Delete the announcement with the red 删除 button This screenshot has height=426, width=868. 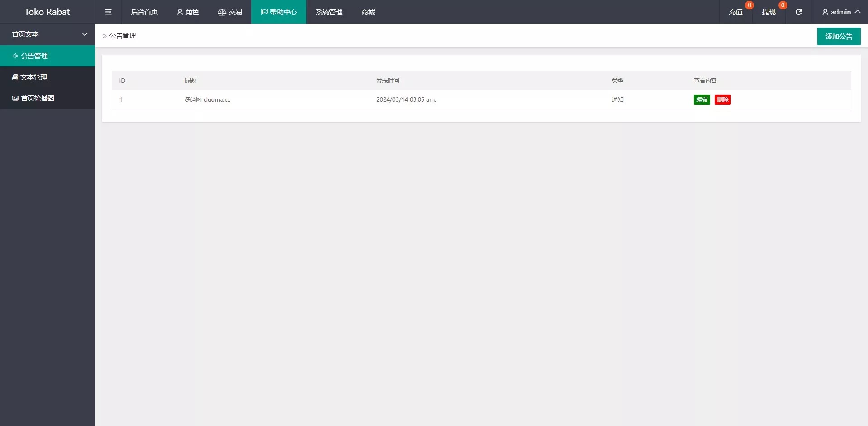click(x=722, y=99)
